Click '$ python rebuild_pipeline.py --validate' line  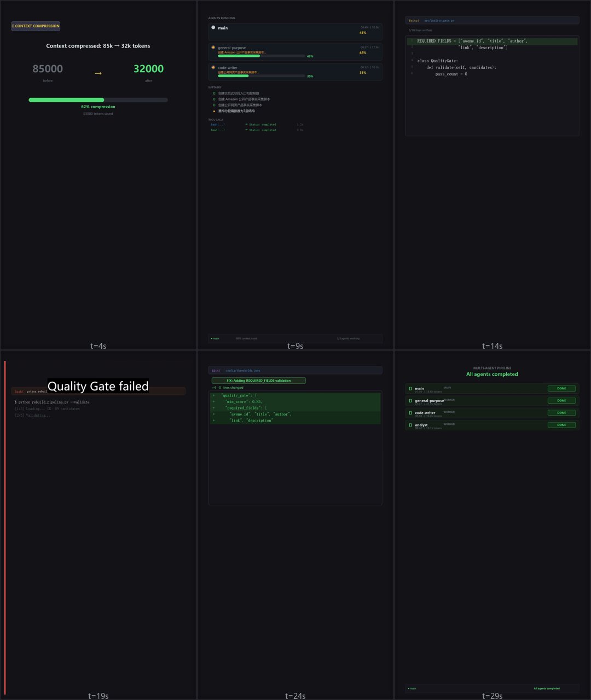click(x=52, y=402)
